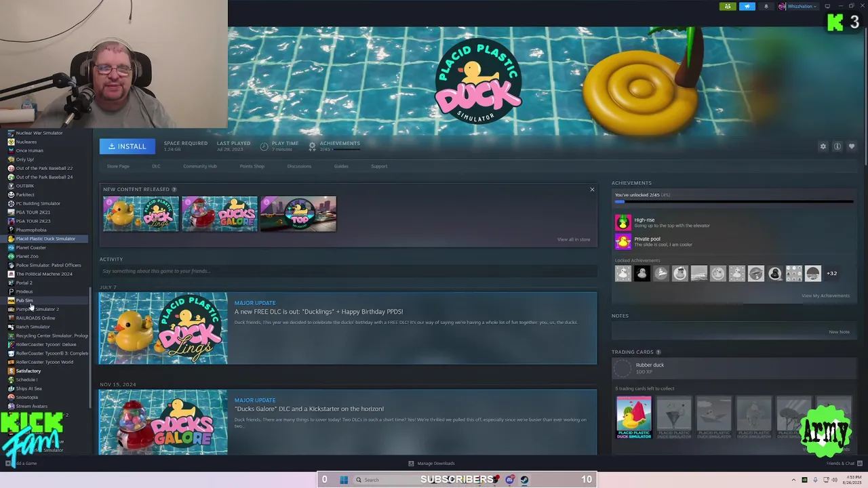Image resolution: width=868 pixels, height=488 pixels.
Task: Toggle Big Picture mode monitor icon
Action: (827, 6)
